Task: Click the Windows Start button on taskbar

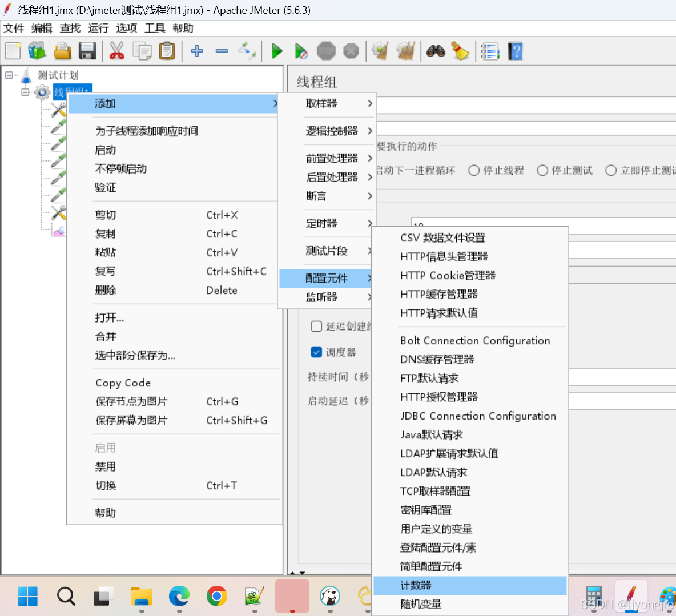Action: tap(27, 597)
